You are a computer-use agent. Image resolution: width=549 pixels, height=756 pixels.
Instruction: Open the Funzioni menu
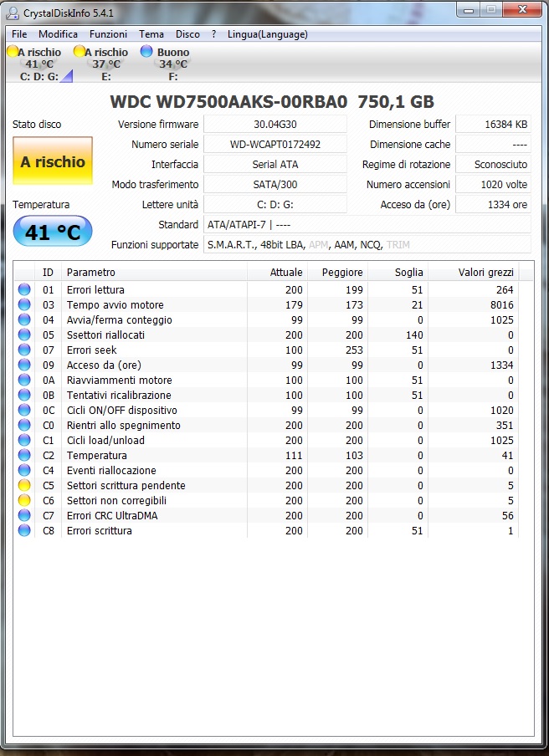click(x=108, y=34)
